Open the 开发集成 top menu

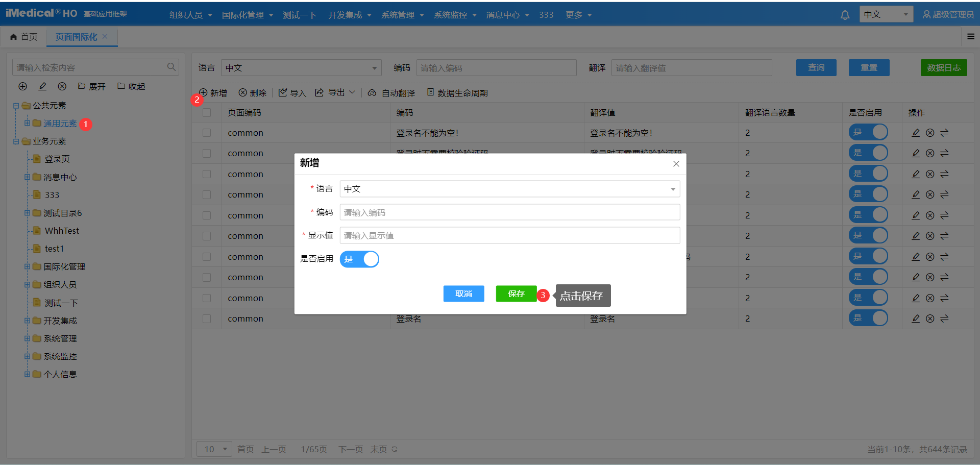point(350,15)
